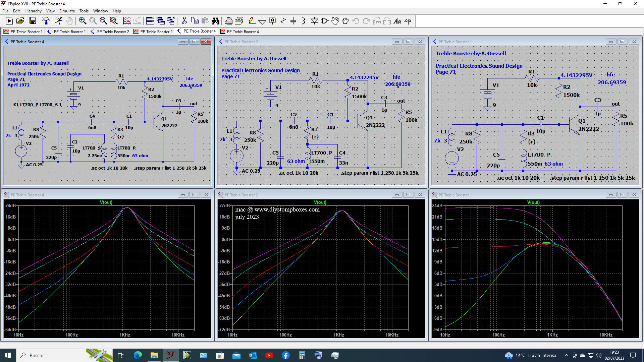Open the Simulate menu

coord(67,11)
